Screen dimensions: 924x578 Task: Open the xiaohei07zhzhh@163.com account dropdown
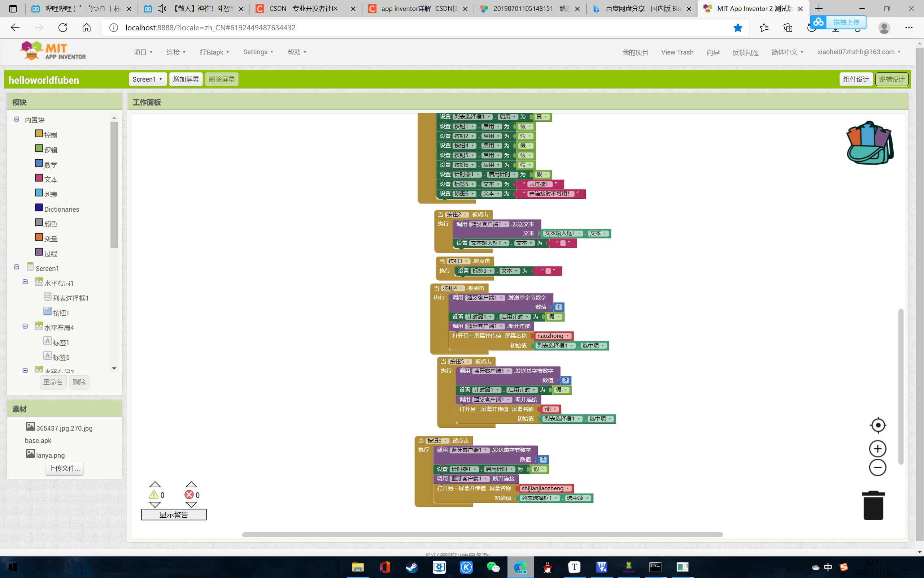pos(859,52)
